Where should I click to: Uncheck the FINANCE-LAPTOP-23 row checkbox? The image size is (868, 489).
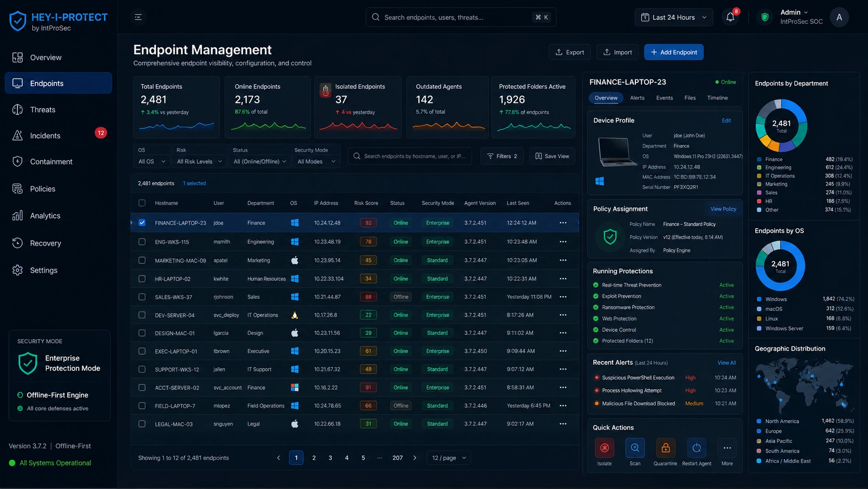[x=142, y=222]
